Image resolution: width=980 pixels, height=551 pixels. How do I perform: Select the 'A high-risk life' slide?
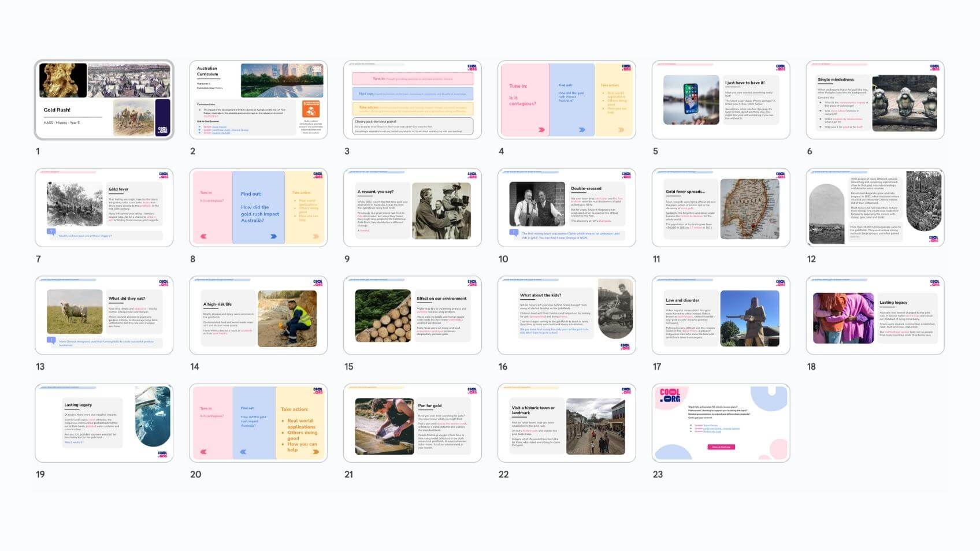(258, 315)
